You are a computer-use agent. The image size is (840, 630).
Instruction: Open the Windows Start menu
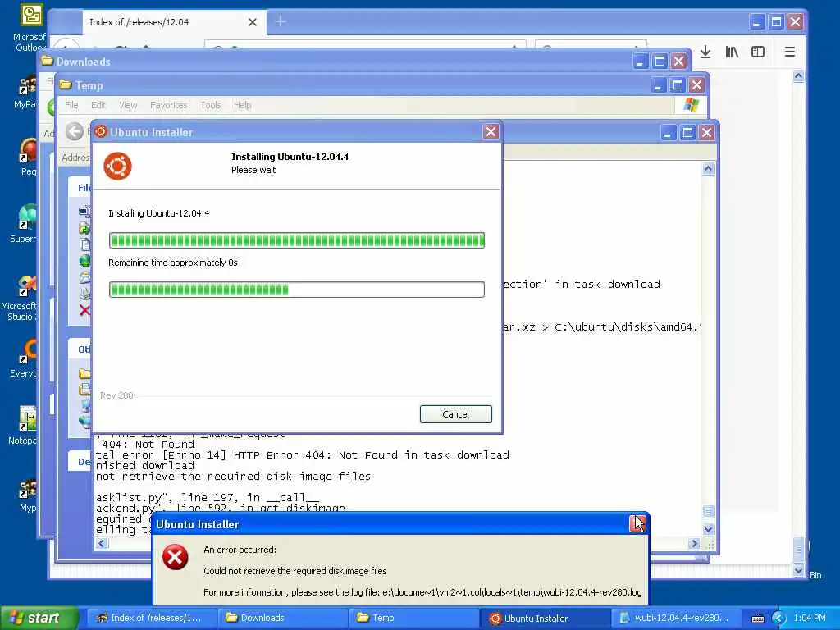click(39, 618)
